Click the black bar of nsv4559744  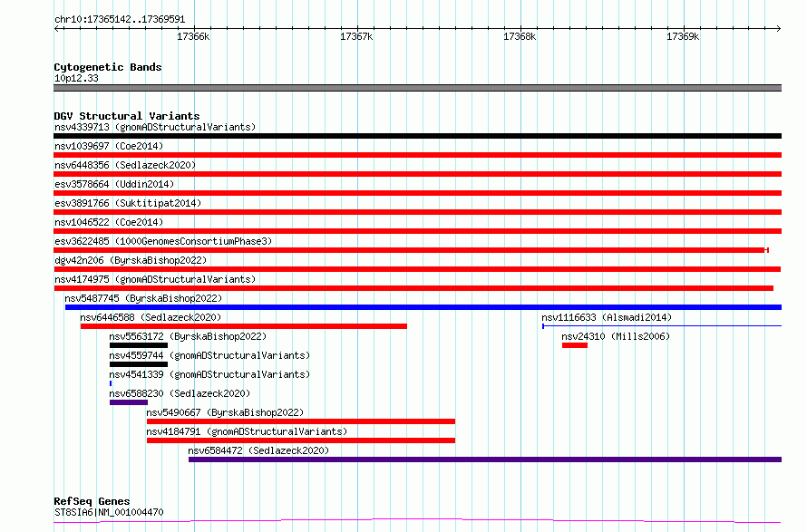tap(139, 364)
